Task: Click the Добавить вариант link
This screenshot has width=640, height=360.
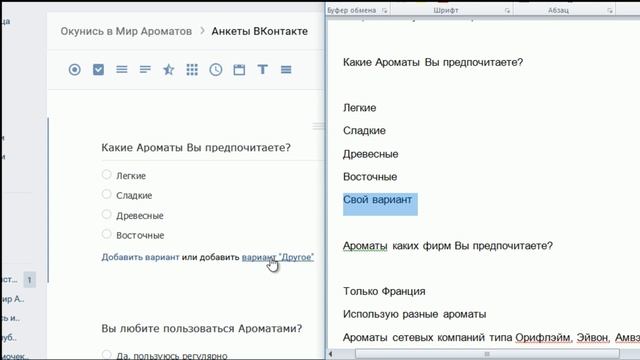Action: coord(140,257)
